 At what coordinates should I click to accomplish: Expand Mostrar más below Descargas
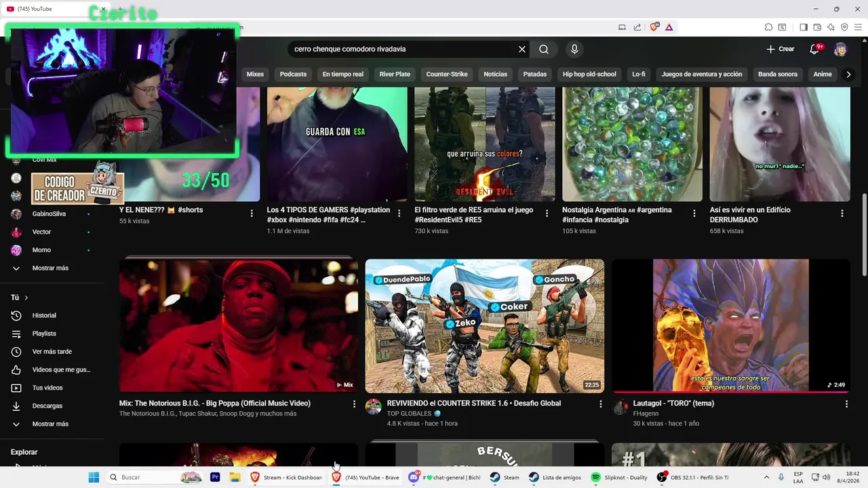(50, 424)
